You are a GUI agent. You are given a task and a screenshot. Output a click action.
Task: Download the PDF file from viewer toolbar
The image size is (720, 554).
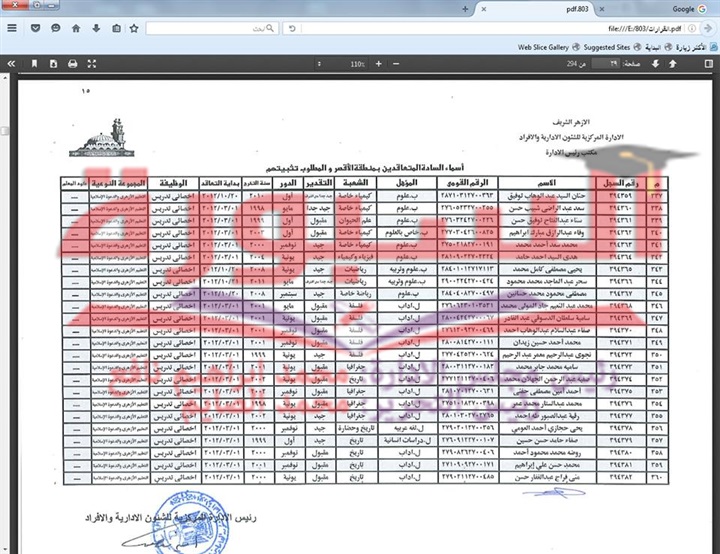(52, 63)
